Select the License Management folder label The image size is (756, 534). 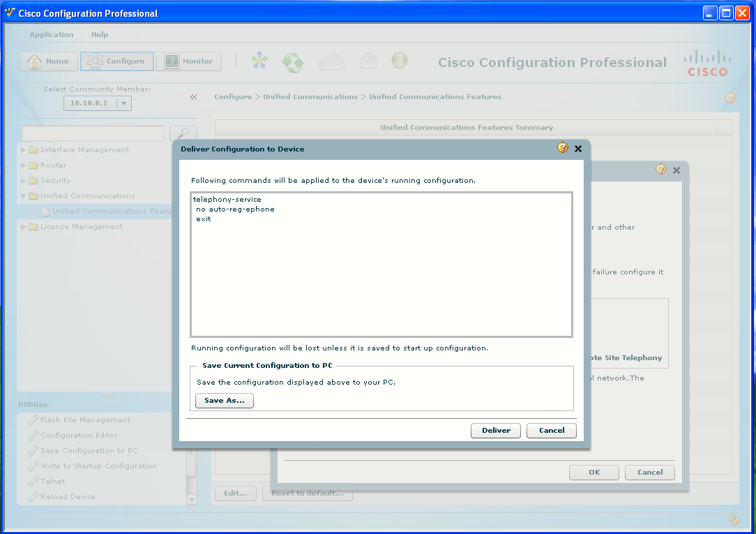pos(82,227)
